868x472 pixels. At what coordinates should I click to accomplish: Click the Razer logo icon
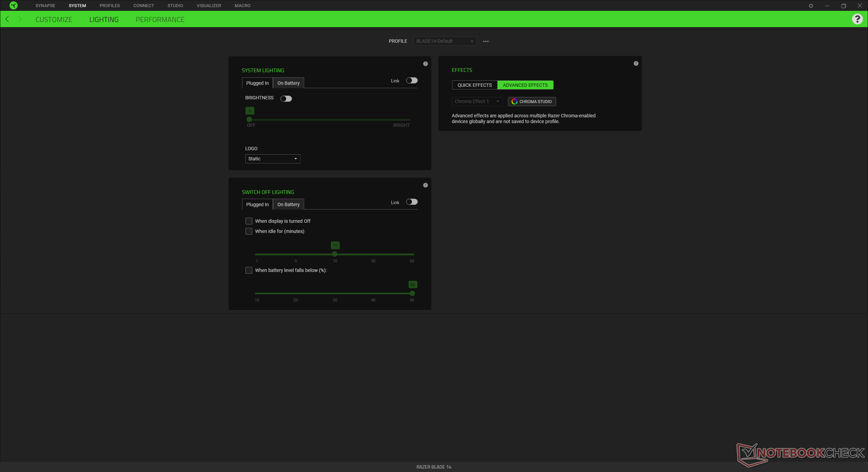[14, 5]
